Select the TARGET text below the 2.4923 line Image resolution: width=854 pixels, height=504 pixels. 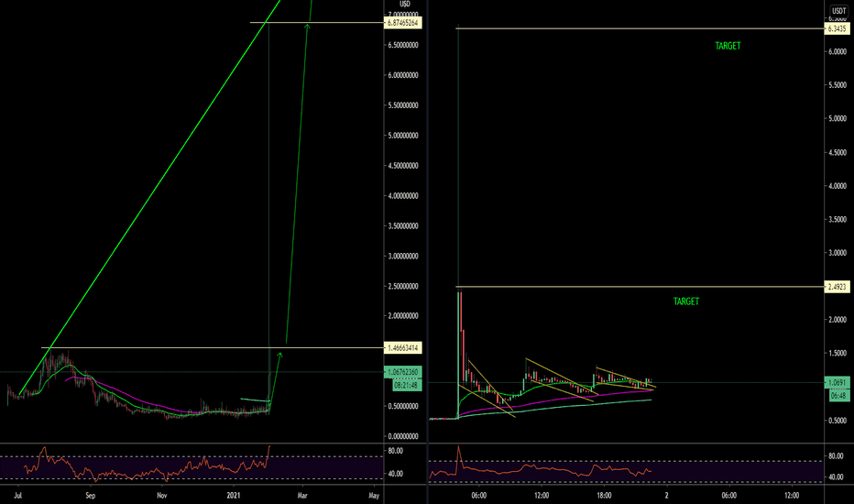pos(686,301)
